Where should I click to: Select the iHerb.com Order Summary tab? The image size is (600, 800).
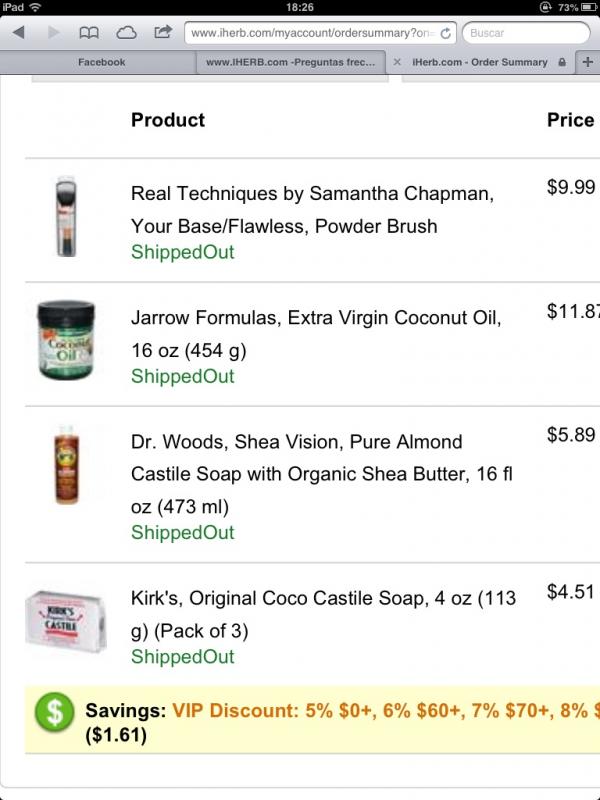coord(480,62)
